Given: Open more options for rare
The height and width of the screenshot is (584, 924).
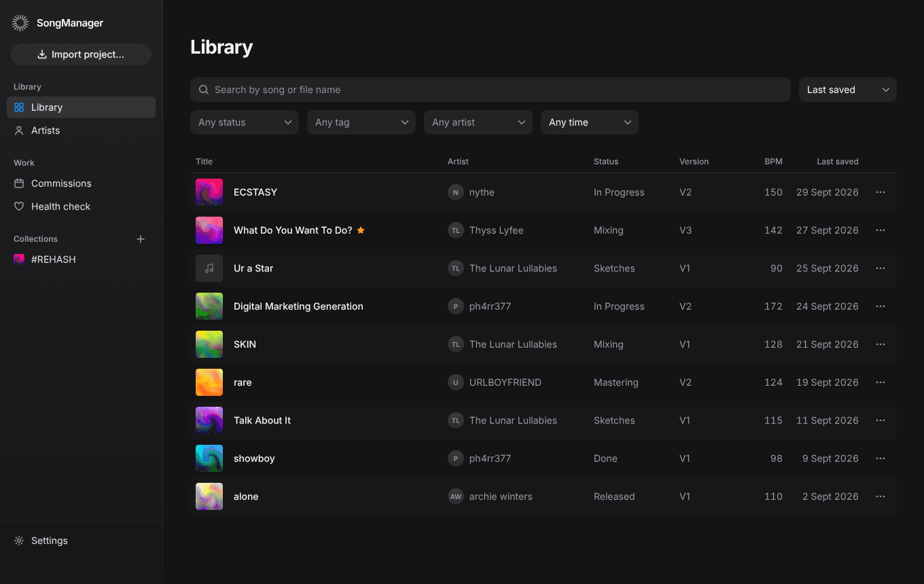Looking at the screenshot, I should point(881,382).
